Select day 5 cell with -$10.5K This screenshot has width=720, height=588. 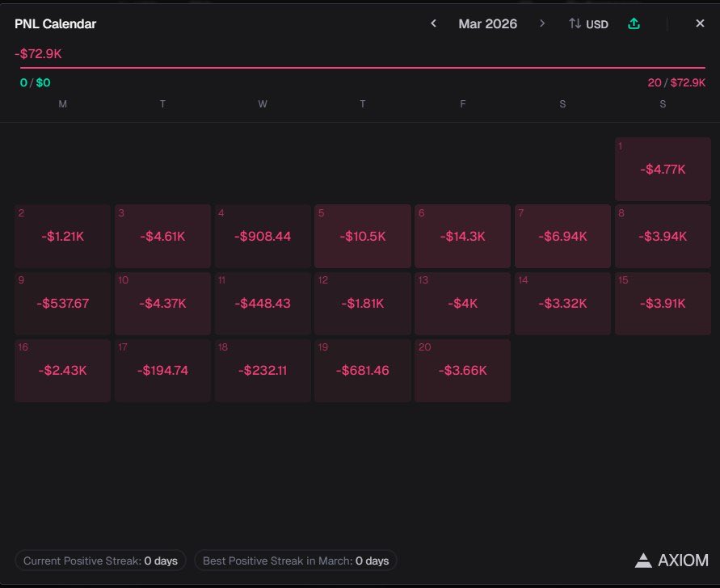363,236
